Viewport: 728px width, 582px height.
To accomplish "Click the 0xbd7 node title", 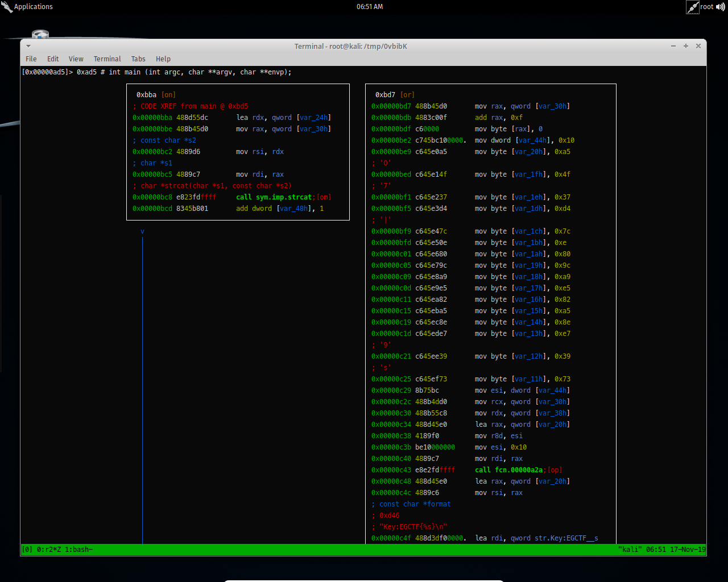I will (x=385, y=95).
